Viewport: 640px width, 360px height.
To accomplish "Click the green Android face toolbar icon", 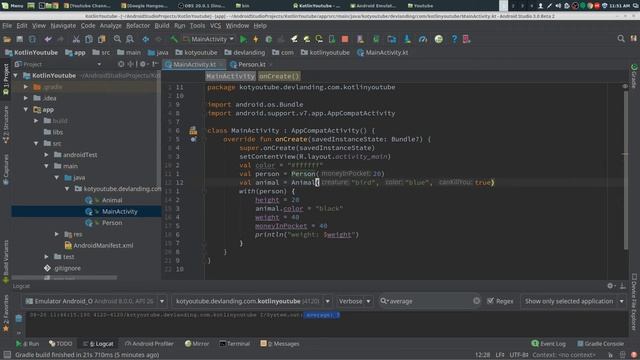I will coord(439,39).
